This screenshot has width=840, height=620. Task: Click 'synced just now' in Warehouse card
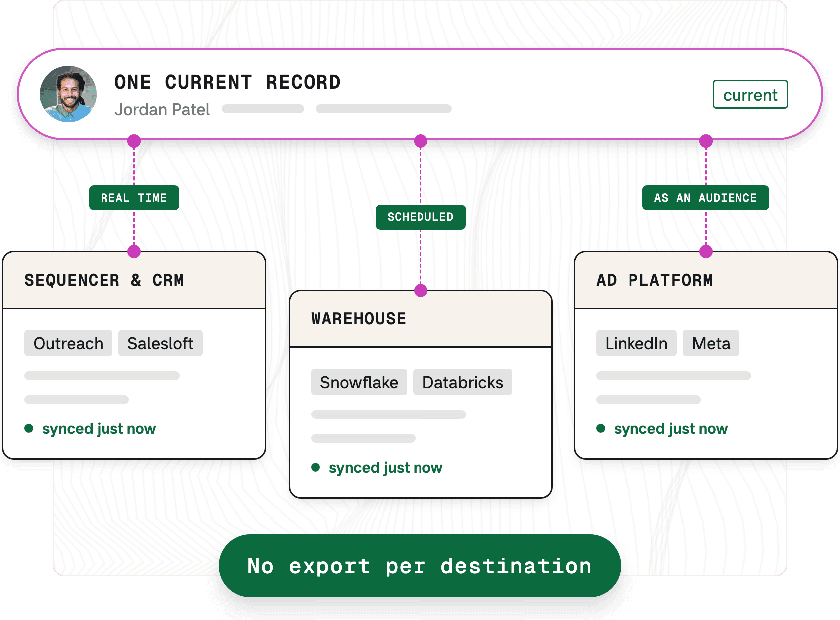coord(386,467)
